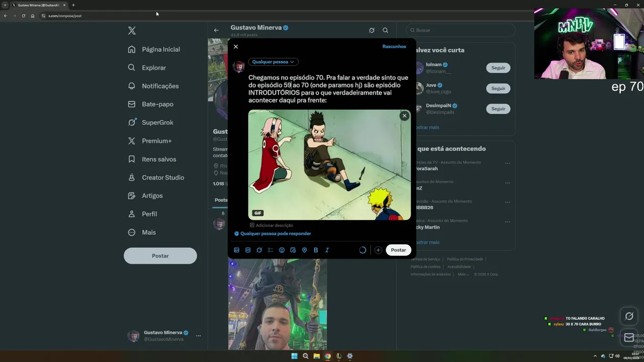
Task: Search within profile via magnifier icon
Action: point(385,30)
